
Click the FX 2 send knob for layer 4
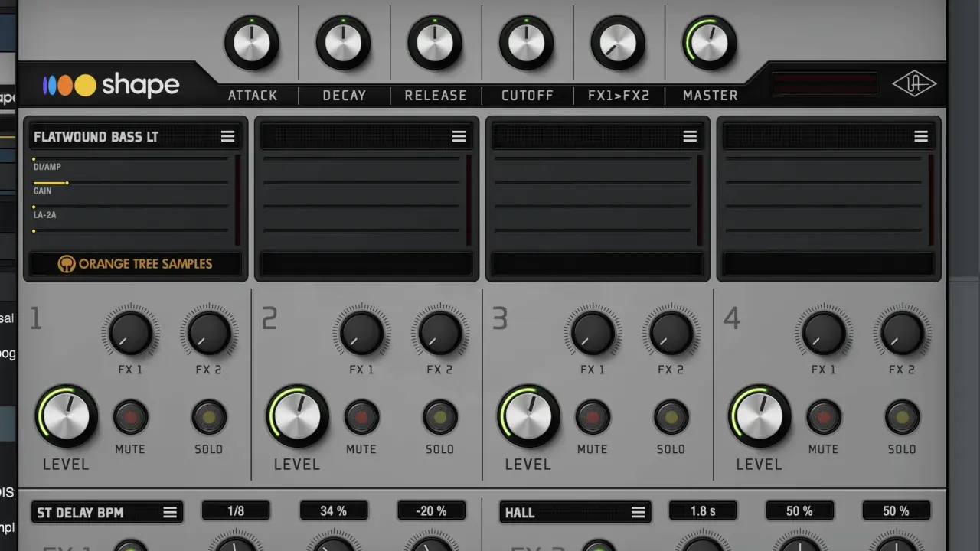(x=903, y=333)
